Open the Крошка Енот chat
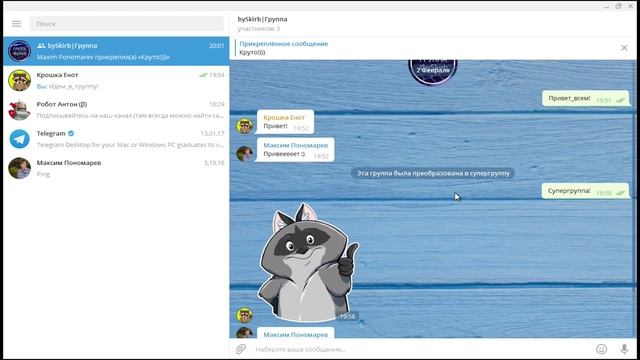640x360 pixels. (x=116, y=80)
